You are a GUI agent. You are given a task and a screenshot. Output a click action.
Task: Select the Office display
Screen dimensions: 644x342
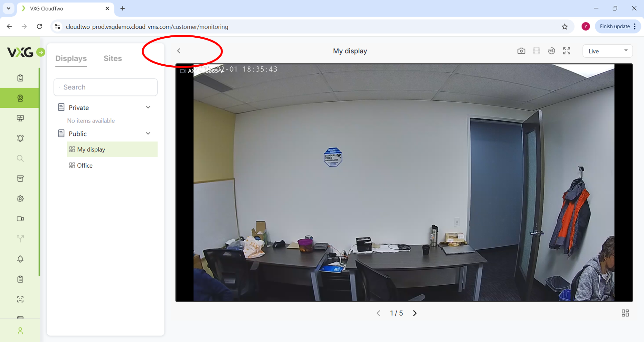(85, 165)
